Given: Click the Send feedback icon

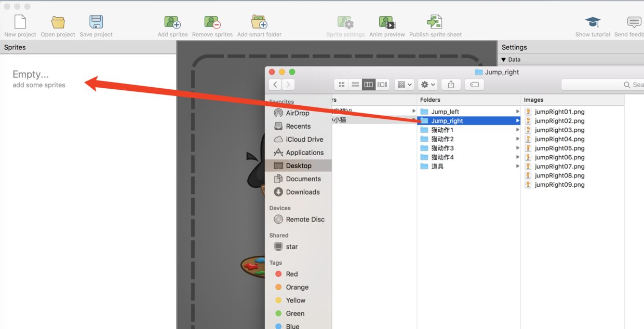Looking at the screenshot, I should pos(635,22).
